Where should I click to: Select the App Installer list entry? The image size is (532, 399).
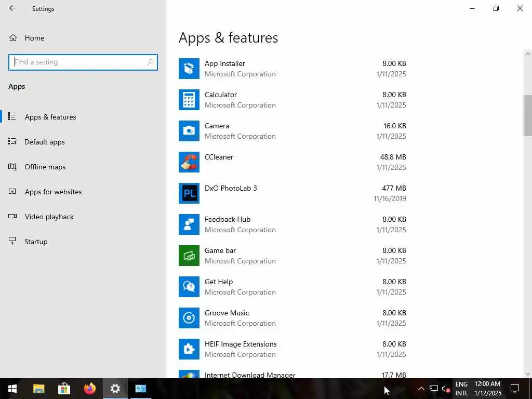pyautogui.click(x=292, y=69)
